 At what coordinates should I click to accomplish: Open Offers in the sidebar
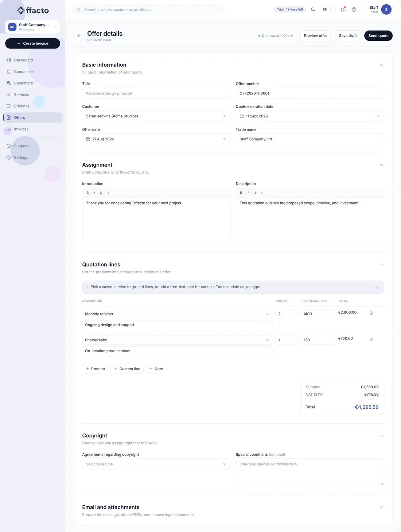[x=33, y=118]
